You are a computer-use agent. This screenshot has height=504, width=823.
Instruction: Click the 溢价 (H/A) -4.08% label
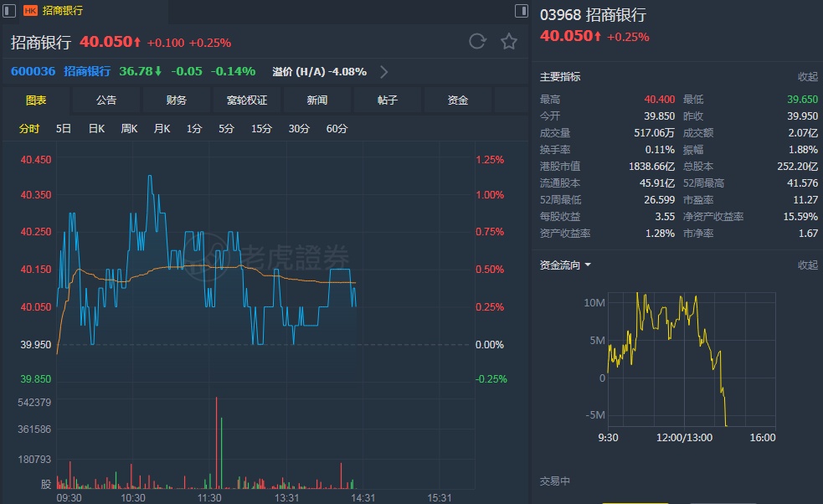(x=320, y=71)
